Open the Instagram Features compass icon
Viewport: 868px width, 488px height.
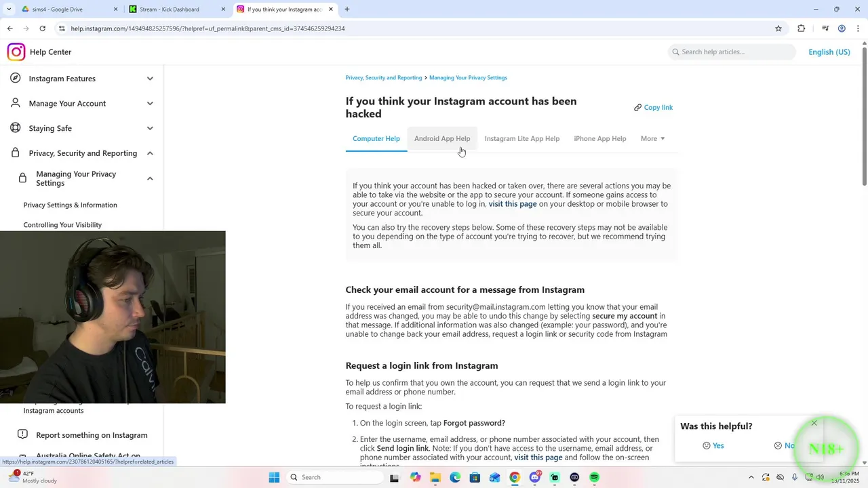click(15, 79)
